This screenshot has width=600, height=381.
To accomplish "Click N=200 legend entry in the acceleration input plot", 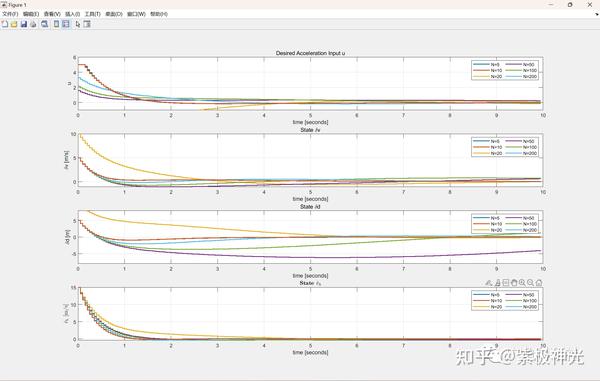I will (x=521, y=77).
